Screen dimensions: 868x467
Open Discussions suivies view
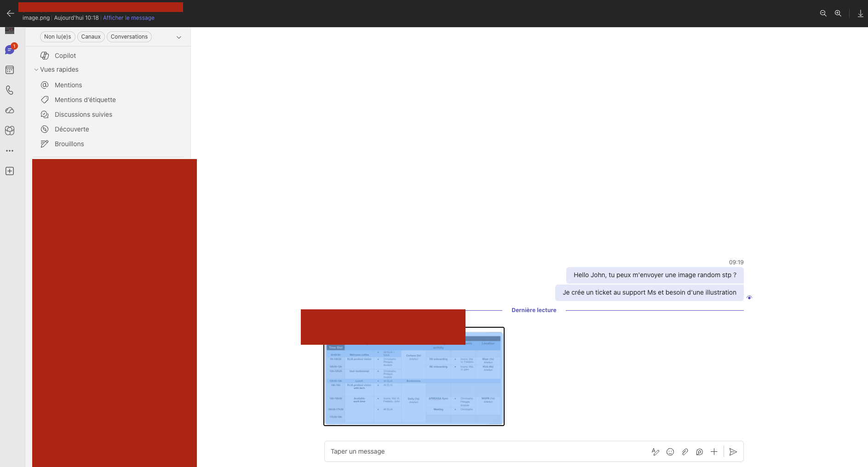(109, 114)
